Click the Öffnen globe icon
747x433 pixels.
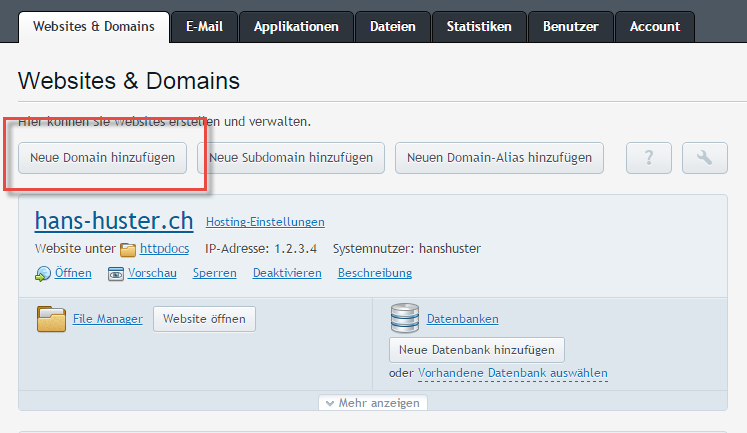point(42,273)
